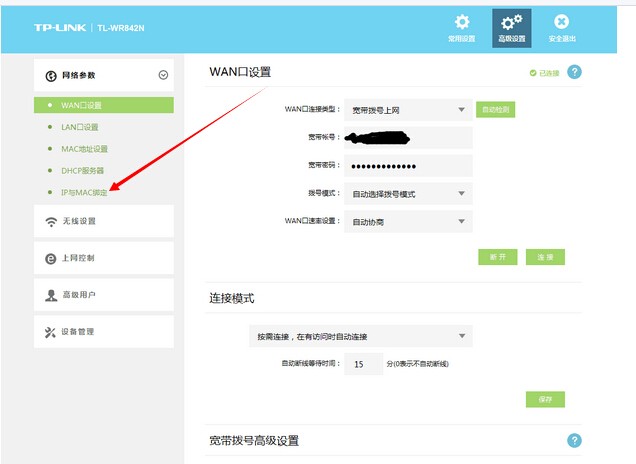Click the 宽带密码 input field

[x=408, y=166]
